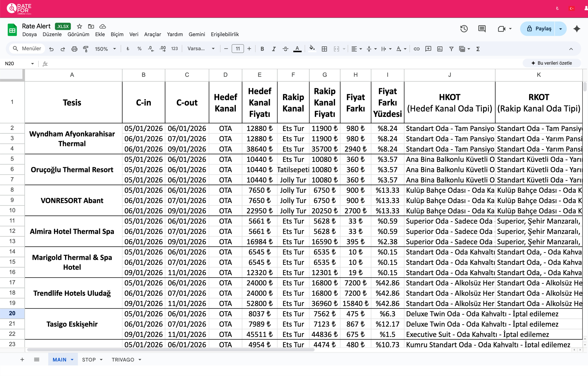The height and width of the screenshot is (376, 588).
Task: Toggle the filter on the sheet
Action: coord(451,49)
